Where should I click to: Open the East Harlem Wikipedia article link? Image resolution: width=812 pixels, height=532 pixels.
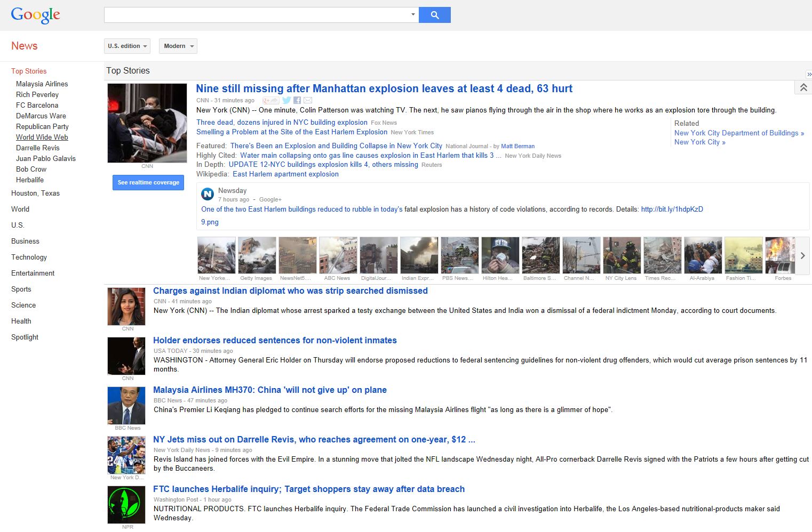coord(285,174)
